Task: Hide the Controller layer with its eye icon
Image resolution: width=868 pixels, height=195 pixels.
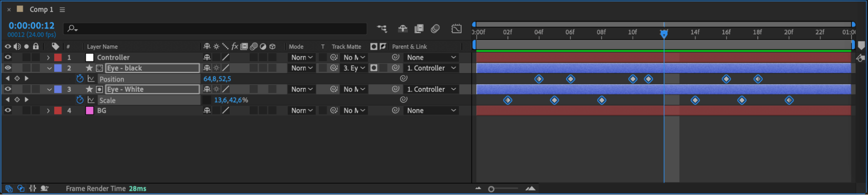Action: (8, 57)
